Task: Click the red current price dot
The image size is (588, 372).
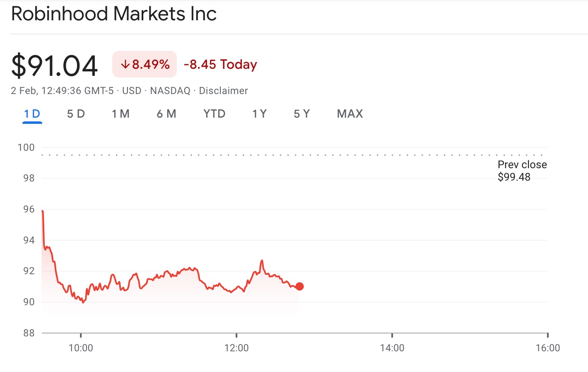Action: pos(300,286)
